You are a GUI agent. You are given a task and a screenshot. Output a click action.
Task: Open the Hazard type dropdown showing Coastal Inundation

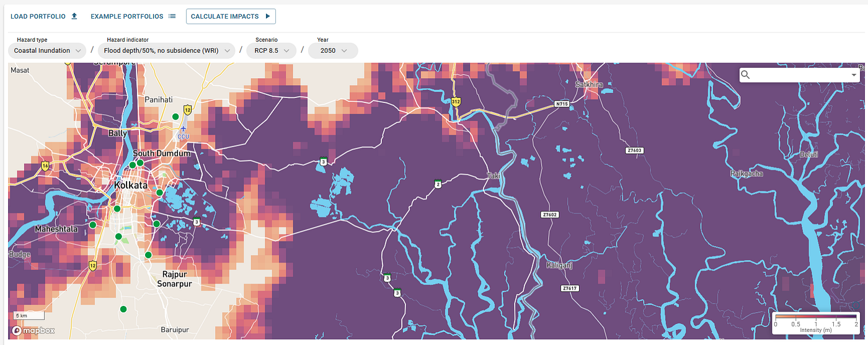(48, 50)
